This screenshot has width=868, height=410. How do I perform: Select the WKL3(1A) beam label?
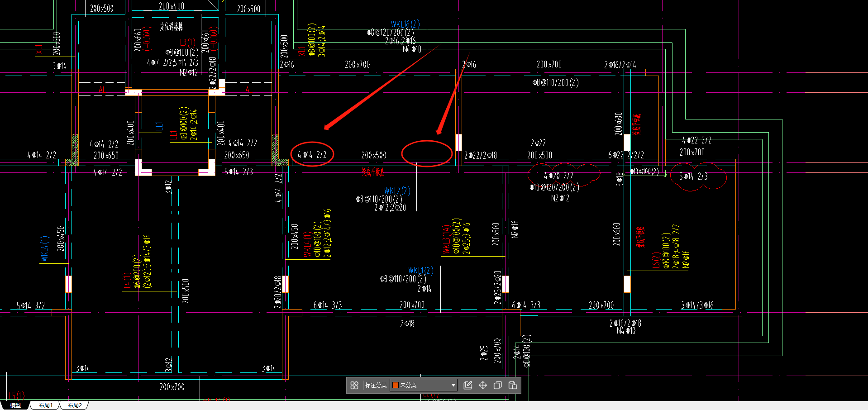point(446,239)
